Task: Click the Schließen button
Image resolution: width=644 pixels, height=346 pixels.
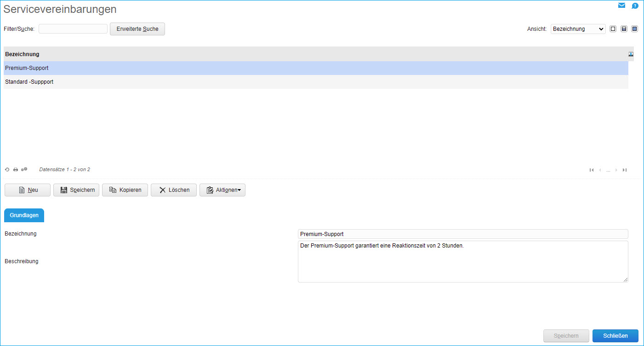Action: click(x=616, y=336)
